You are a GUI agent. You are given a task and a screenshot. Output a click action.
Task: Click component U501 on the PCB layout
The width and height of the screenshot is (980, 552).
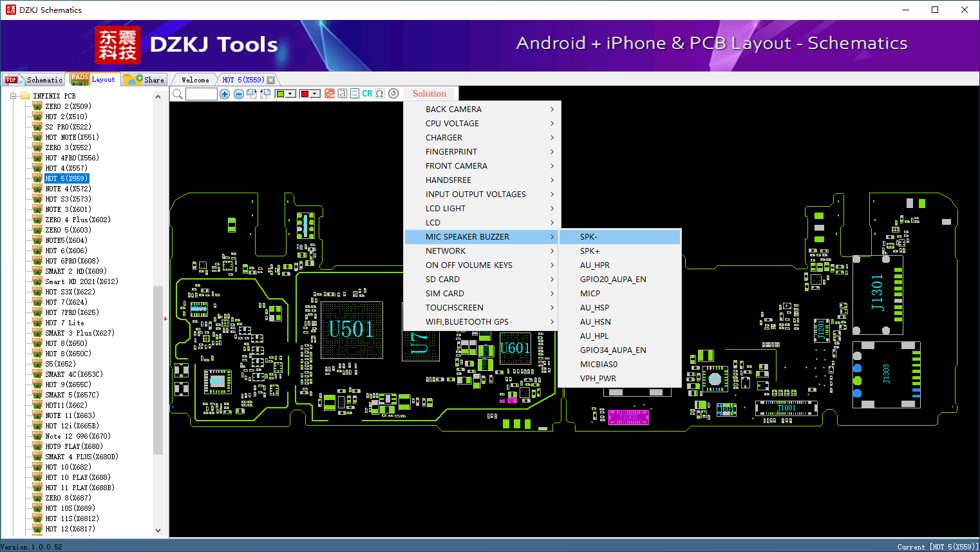pos(352,330)
